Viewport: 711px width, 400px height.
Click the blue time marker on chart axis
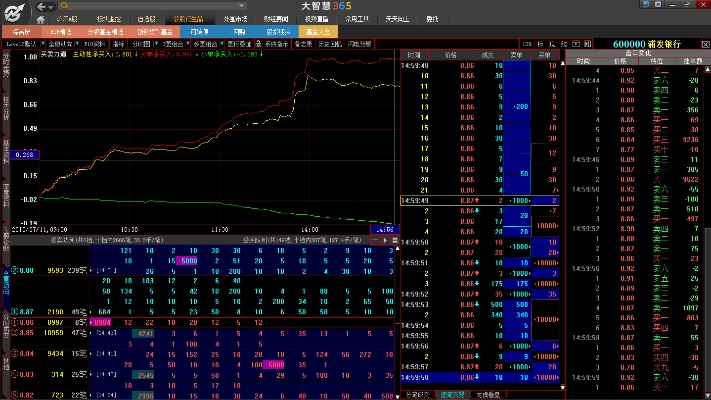pyautogui.click(x=385, y=229)
